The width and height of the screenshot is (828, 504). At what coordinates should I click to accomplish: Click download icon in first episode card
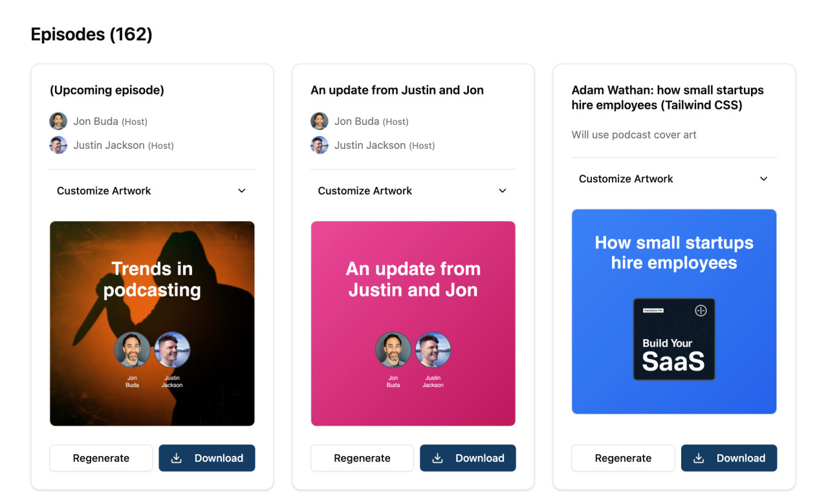(177, 458)
